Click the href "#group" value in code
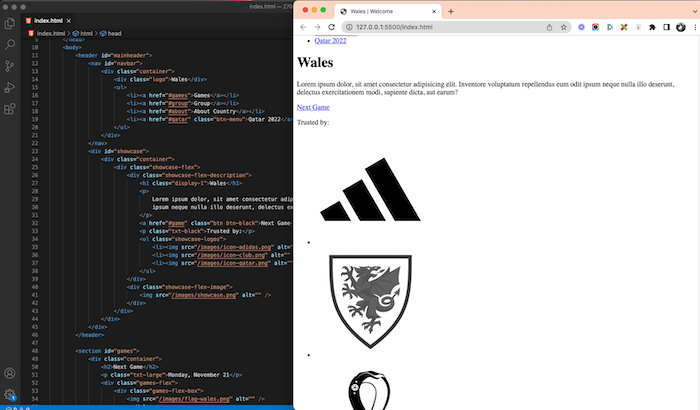 (x=178, y=104)
